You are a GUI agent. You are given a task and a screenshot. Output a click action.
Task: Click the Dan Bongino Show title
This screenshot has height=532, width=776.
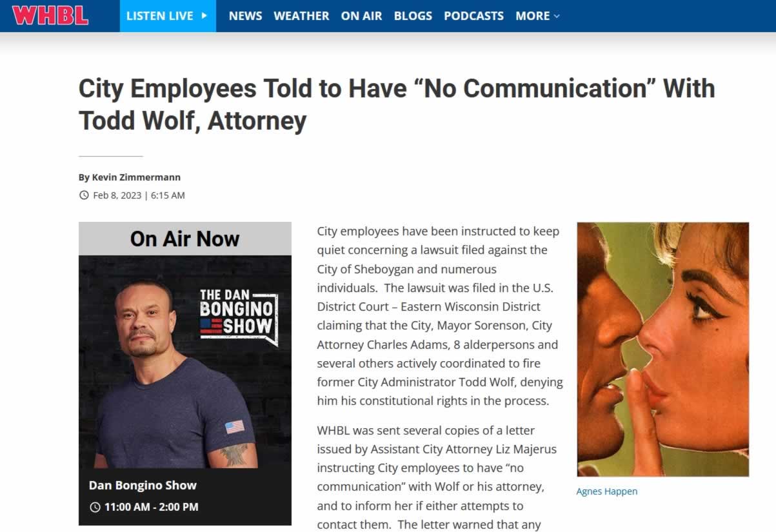(x=143, y=486)
